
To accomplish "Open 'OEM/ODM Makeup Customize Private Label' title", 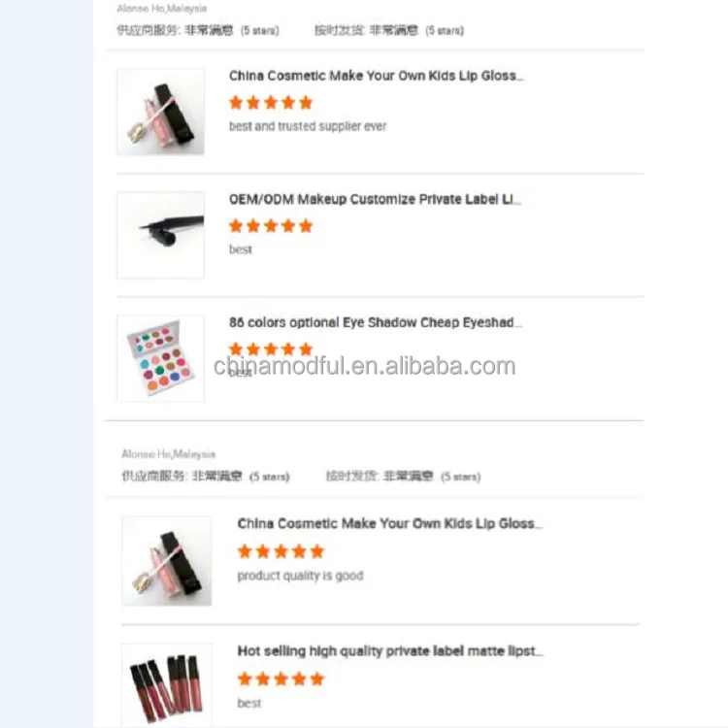I will coord(375,199).
